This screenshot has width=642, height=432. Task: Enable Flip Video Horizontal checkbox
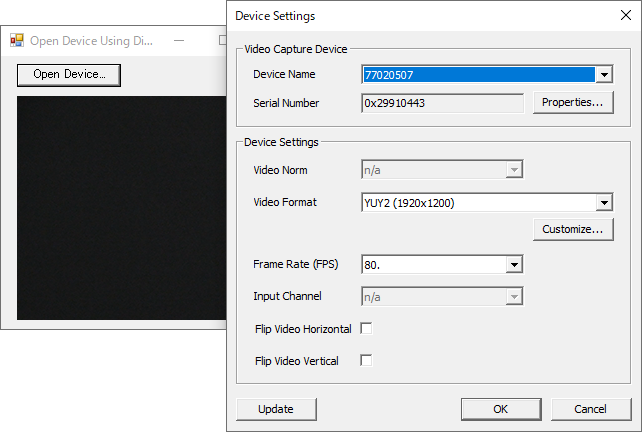366,328
